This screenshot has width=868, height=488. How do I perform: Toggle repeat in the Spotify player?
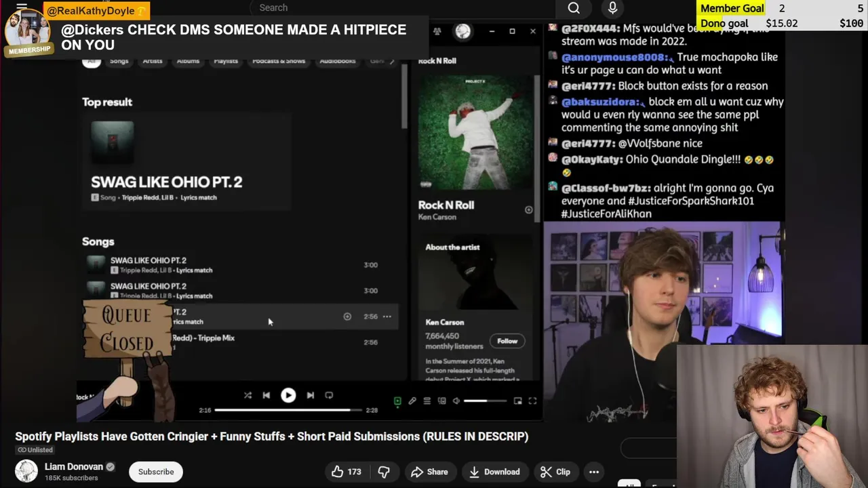pos(329,395)
